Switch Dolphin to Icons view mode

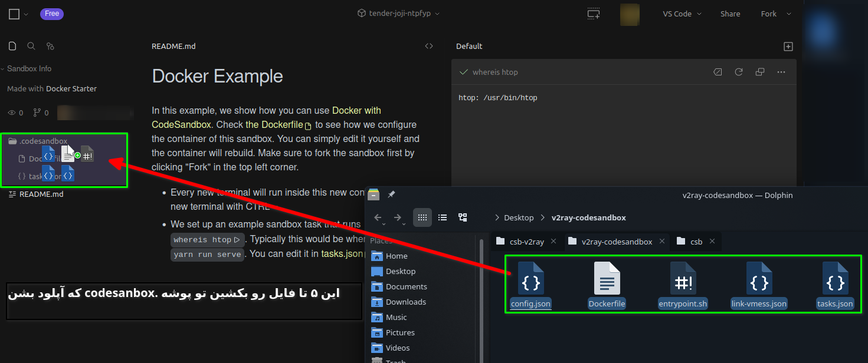pyautogui.click(x=422, y=217)
